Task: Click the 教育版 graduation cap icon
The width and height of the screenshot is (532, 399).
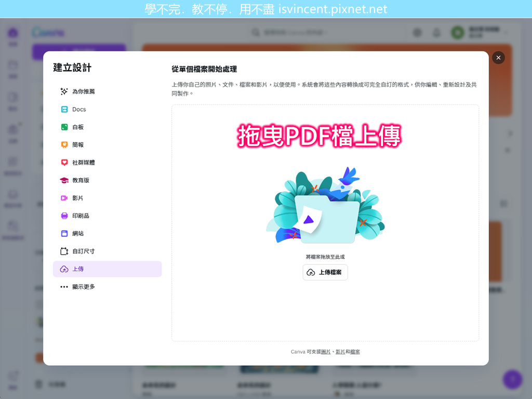Action: (x=64, y=180)
